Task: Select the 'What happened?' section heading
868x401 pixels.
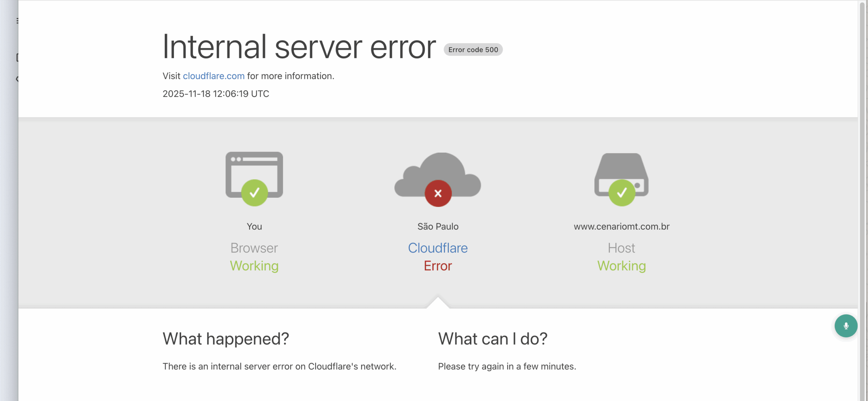Action: 226,338
